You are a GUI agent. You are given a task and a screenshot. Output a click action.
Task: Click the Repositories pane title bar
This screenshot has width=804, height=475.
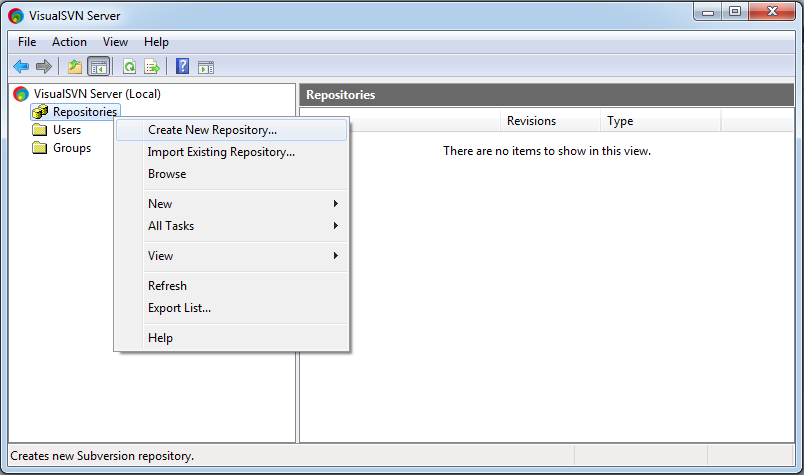[x=547, y=95]
